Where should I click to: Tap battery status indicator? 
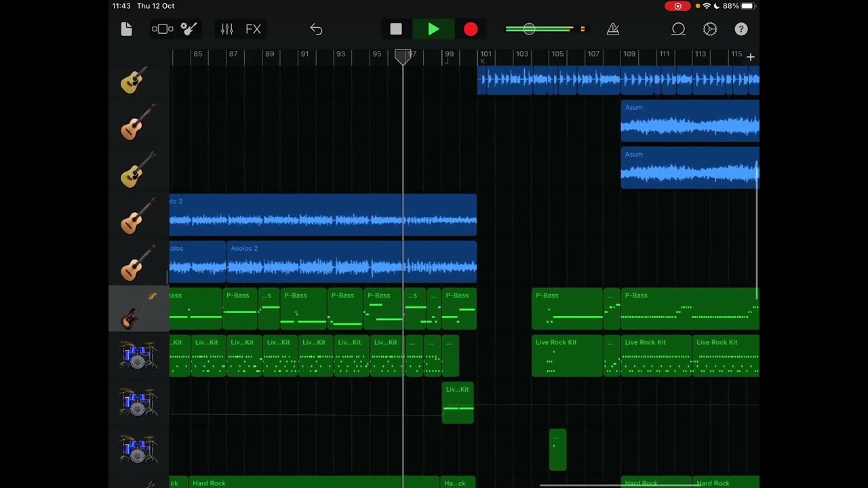pos(747,6)
